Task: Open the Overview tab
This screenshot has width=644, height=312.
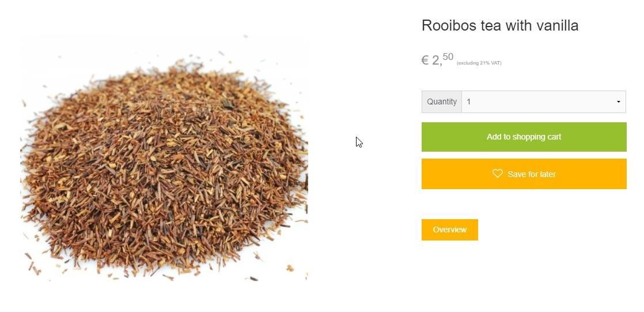Action: (x=450, y=230)
